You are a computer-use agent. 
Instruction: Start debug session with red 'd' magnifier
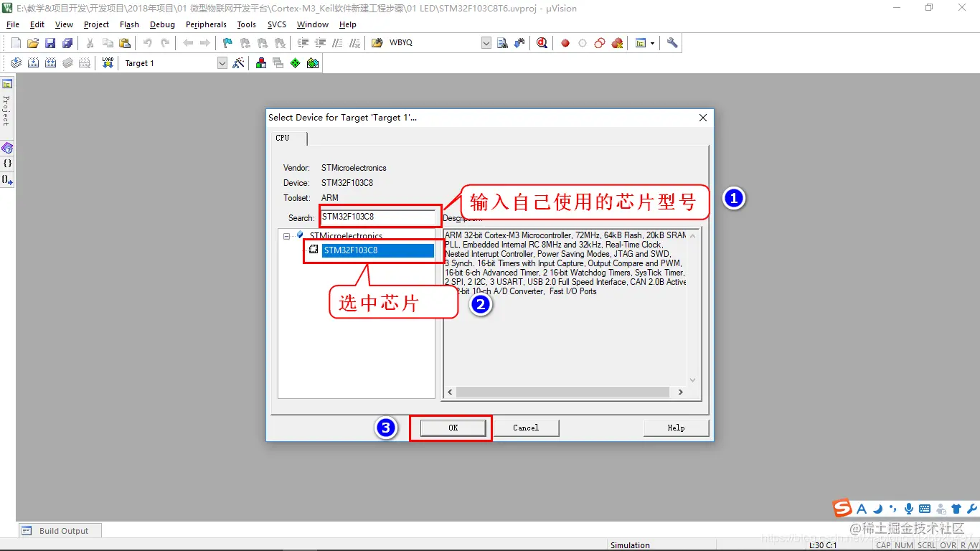(542, 43)
